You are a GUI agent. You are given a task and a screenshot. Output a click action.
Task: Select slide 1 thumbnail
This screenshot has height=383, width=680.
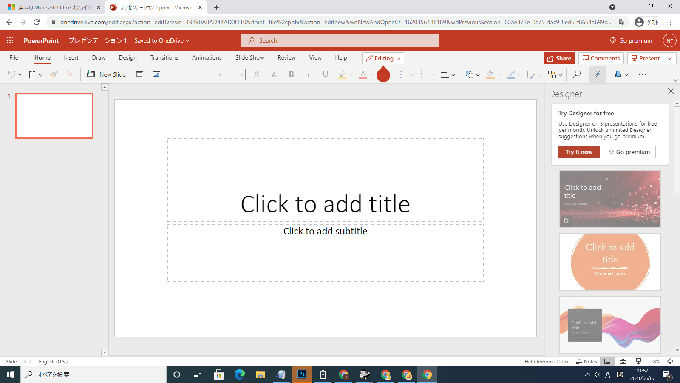(54, 116)
